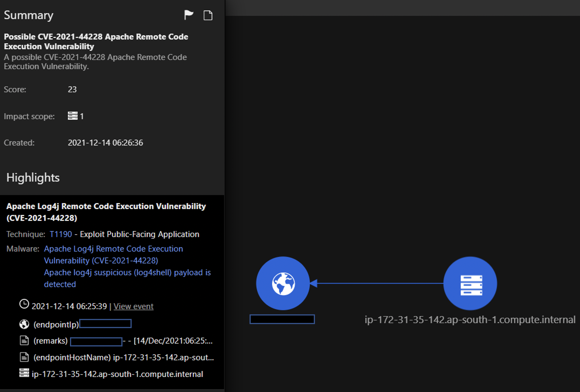Click the flag icon in Summary header
The height and width of the screenshot is (392, 580).
pyautogui.click(x=188, y=15)
